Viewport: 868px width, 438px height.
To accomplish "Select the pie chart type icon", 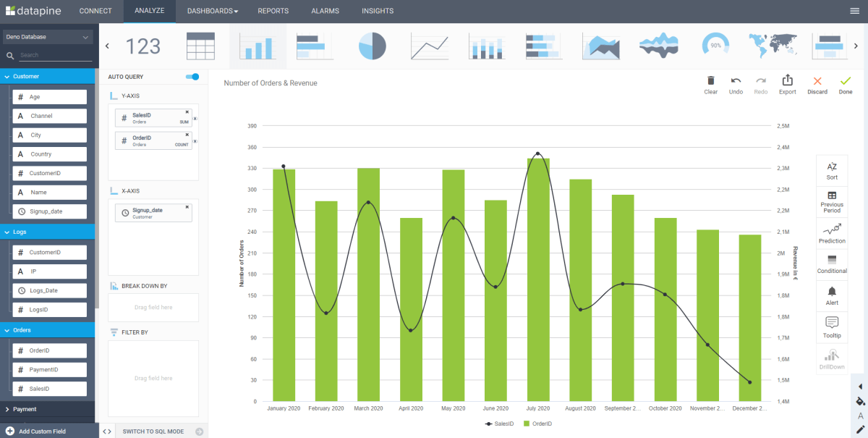I will click(x=372, y=46).
